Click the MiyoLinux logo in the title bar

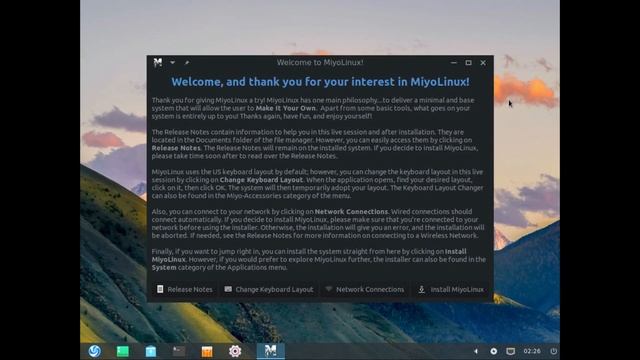(158, 62)
